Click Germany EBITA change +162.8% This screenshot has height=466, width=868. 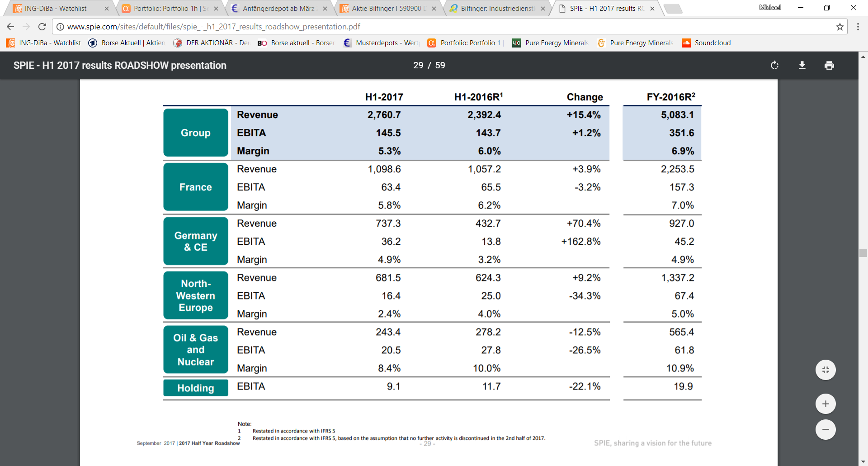click(581, 242)
